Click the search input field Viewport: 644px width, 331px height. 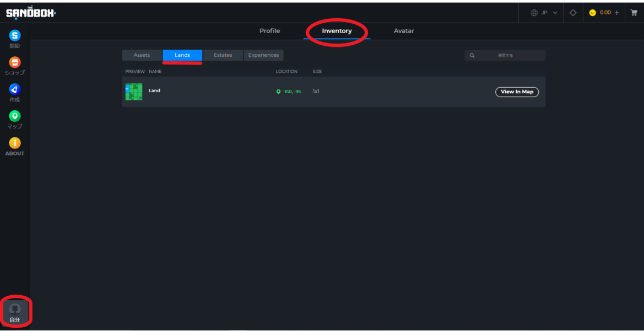[x=505, y=56]
